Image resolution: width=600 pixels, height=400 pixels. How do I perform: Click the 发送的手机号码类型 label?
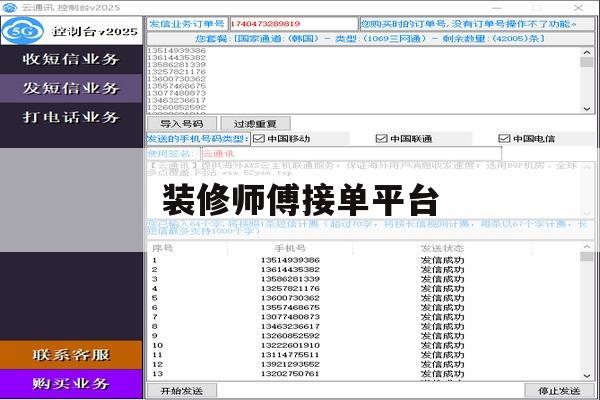pyautogui.click(x=198, y=139)
